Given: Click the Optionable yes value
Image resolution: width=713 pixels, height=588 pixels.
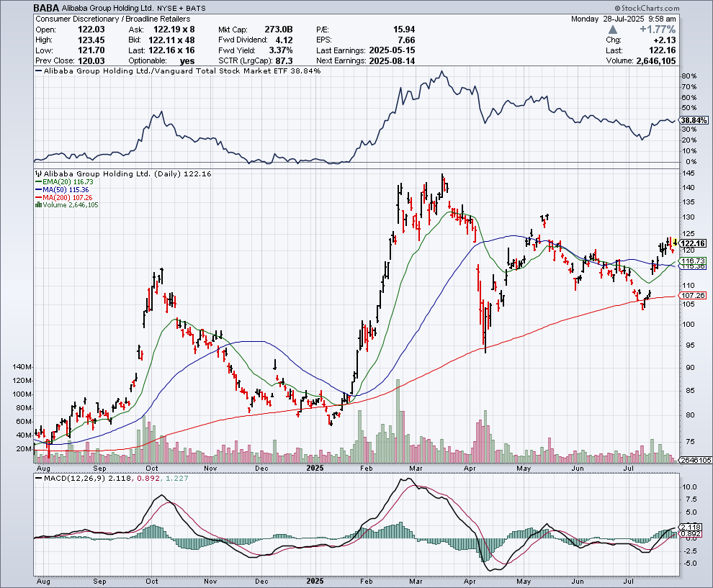Looking at the screenshot, I should (x=187, y=61).
